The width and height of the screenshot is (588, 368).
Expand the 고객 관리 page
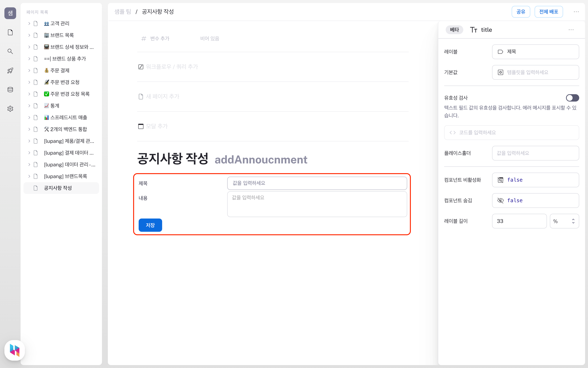point(29,23)
